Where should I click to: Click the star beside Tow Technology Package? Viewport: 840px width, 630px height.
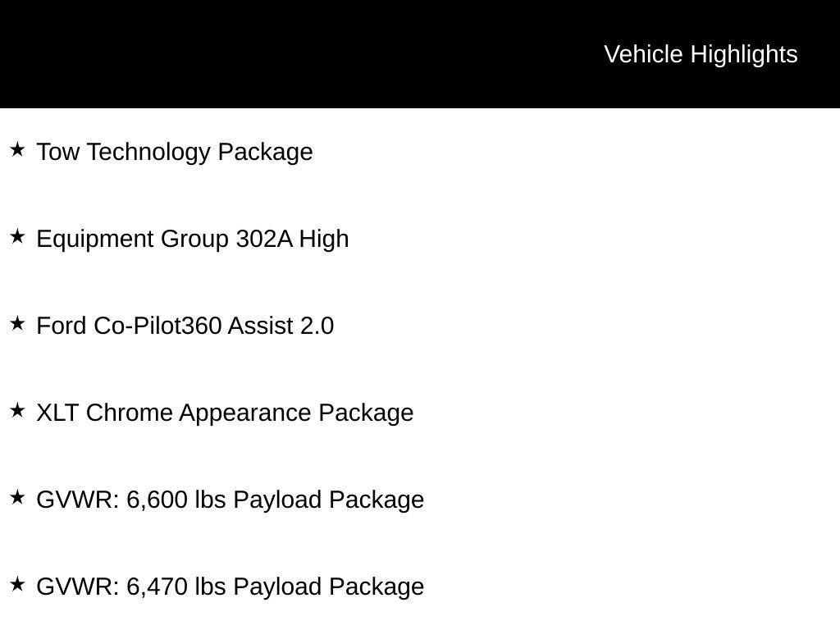pyautogui.click(x=17, y=149)
